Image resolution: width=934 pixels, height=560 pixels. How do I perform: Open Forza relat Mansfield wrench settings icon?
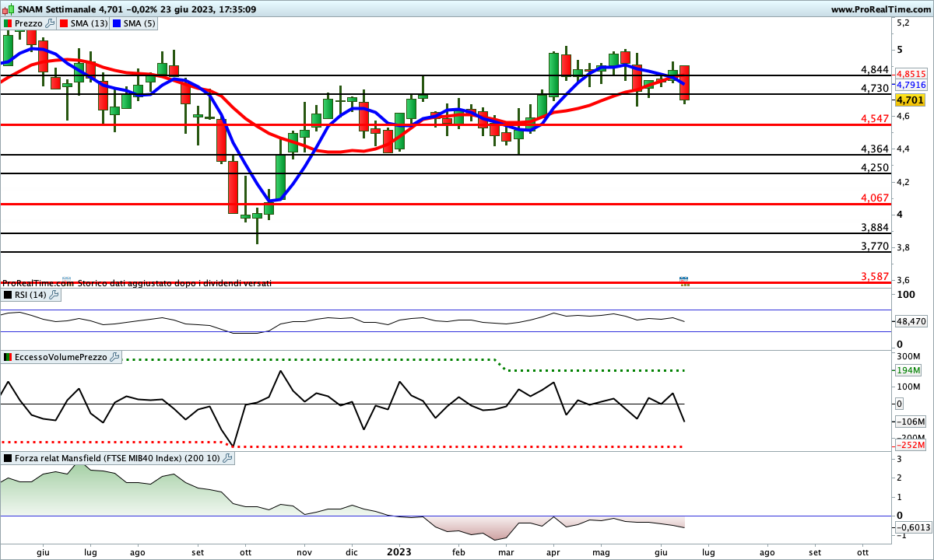point(227,458)
